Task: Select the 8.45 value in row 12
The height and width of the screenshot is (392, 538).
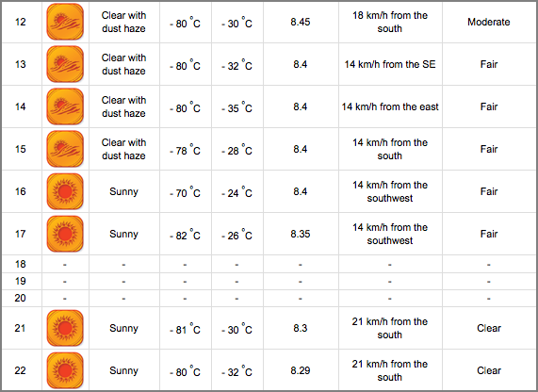Action: (x=301, y=22)
